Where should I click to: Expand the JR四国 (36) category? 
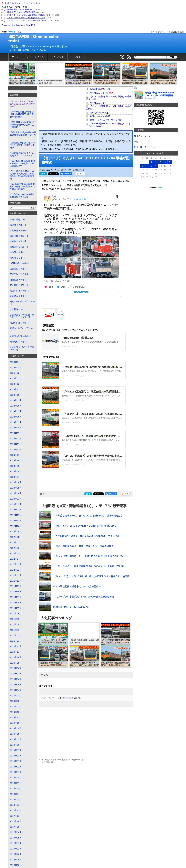point(23,252)
